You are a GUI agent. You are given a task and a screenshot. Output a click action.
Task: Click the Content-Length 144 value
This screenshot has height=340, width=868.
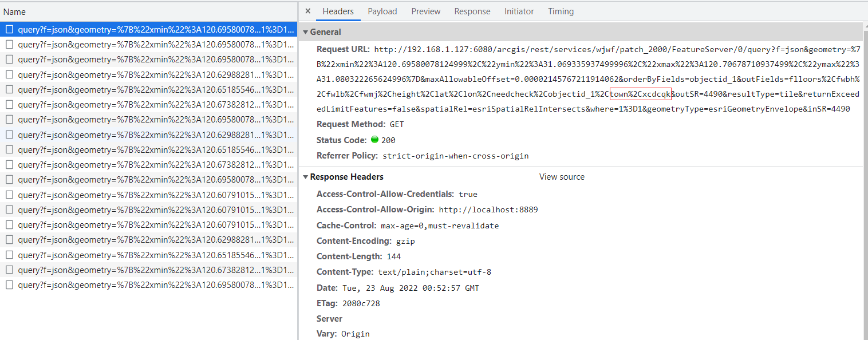point(394,256)
